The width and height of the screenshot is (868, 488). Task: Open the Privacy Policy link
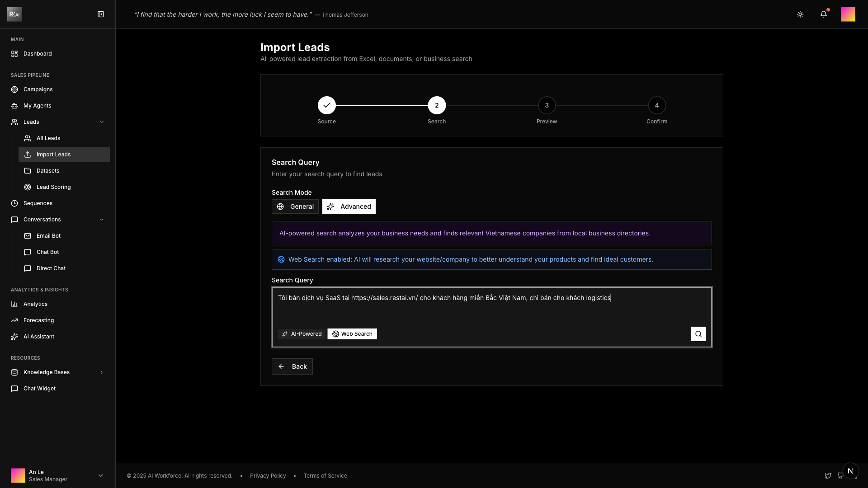[268, 476]
